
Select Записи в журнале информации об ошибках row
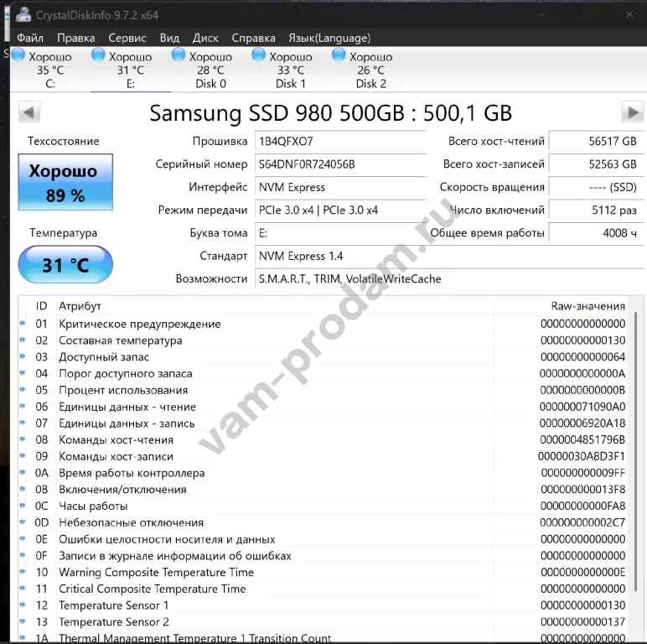(x=323, y=556)
